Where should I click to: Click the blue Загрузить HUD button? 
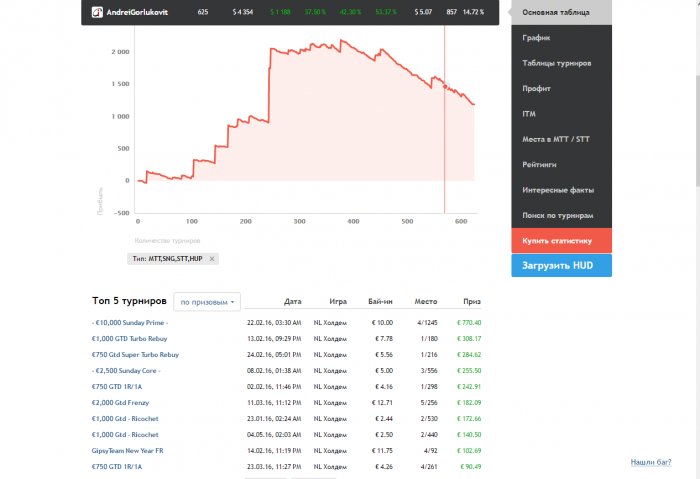coord(561,266)
